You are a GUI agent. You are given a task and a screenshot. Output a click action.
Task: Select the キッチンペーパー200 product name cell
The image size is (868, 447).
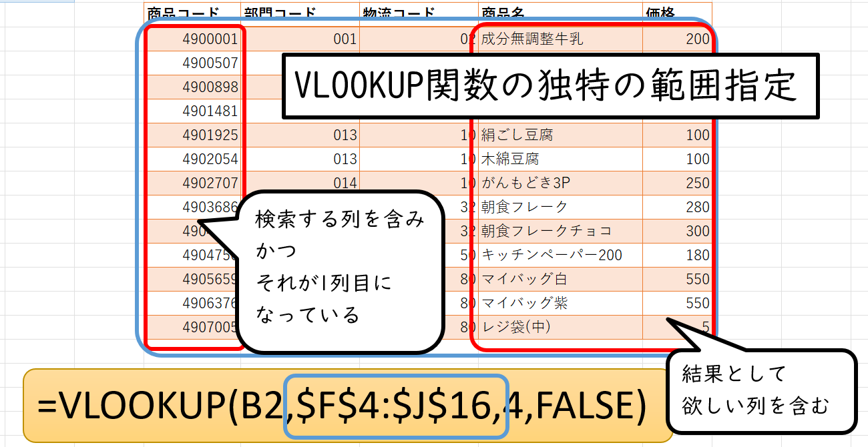click(x=560, y=255)
